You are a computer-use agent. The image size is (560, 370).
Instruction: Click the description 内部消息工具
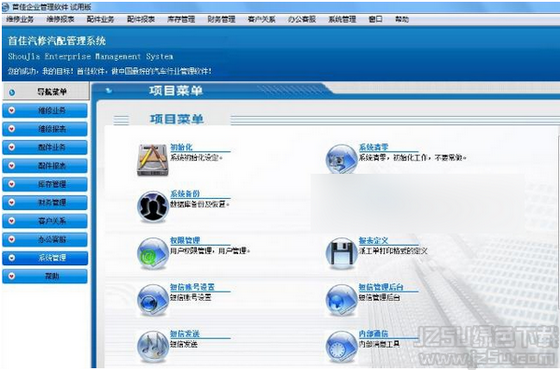click(x=379, y=344)
